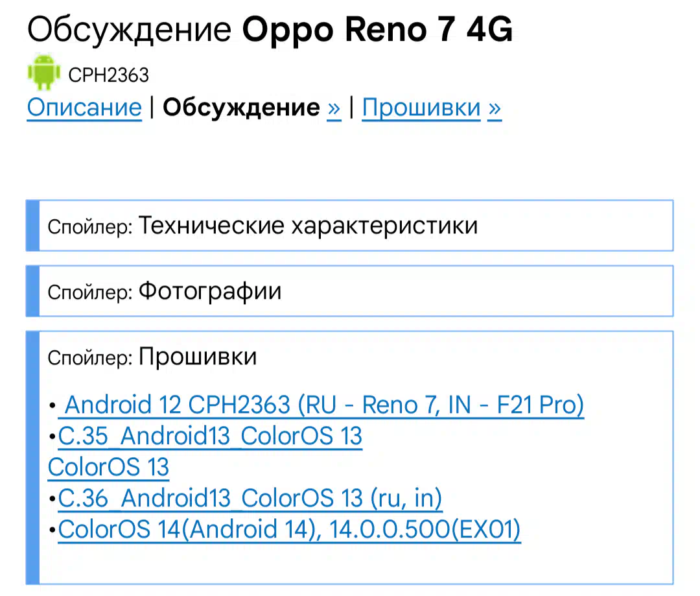Click the Спойлер label beside Технические характеристики

pyautogui.click(x=90, y=227)
